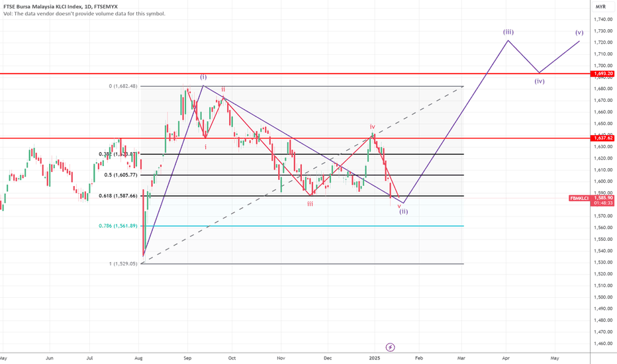Image resolution: width=617 pixels, height=364 pixels.
Task: Click the Jul label on time axis
Action: click(x=89, y=358)
